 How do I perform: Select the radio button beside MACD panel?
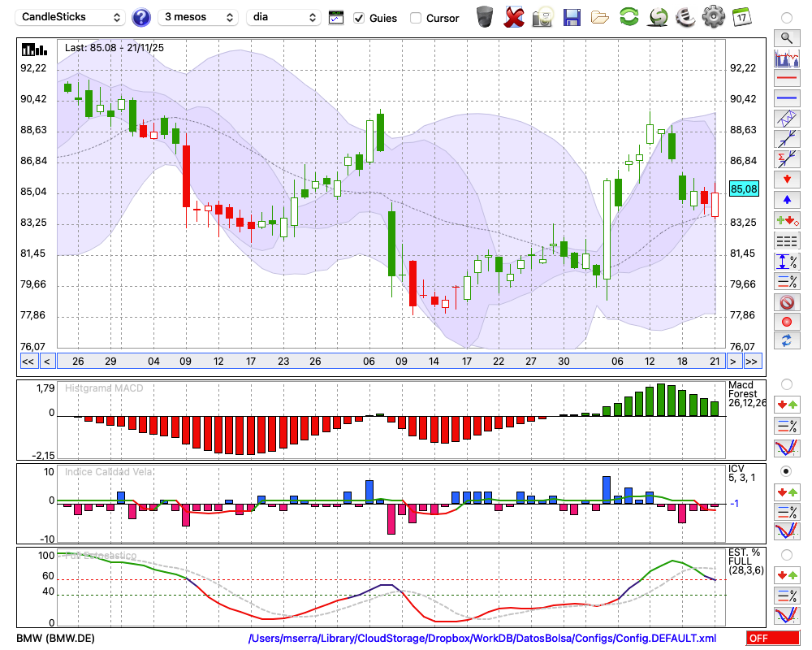(786, 383)
